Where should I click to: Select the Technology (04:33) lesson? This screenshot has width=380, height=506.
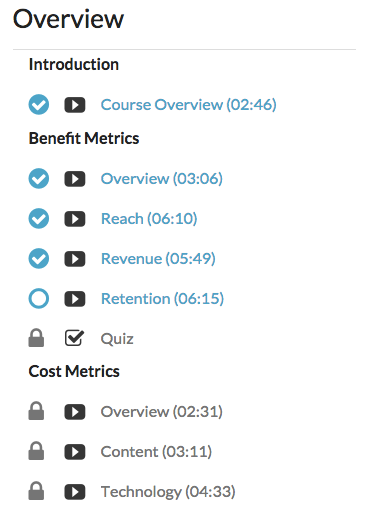coord(168,492)
